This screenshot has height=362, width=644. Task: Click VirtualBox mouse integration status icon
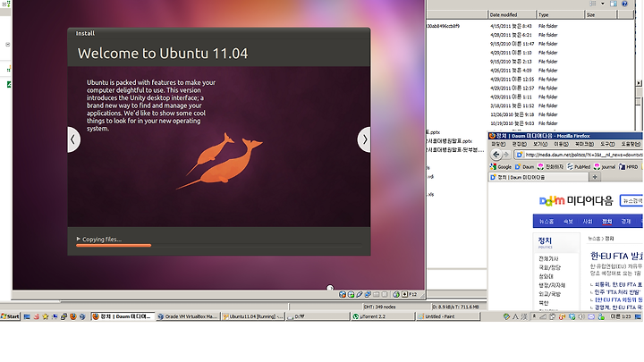pyautogui.click(x=396, y=294)
